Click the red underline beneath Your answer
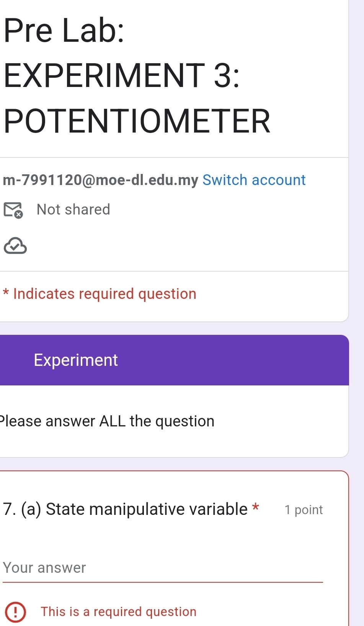The height and width of the screenshot is (626, 364). click(x=162, y=582)
